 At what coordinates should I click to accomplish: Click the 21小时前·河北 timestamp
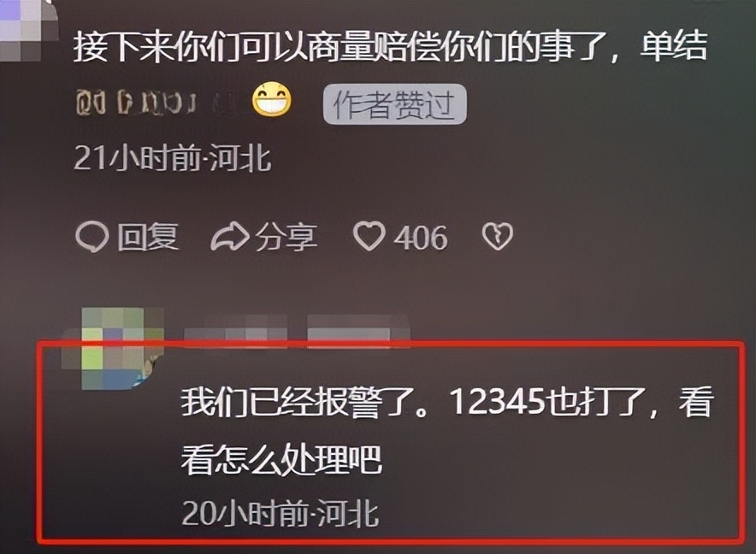172,157
